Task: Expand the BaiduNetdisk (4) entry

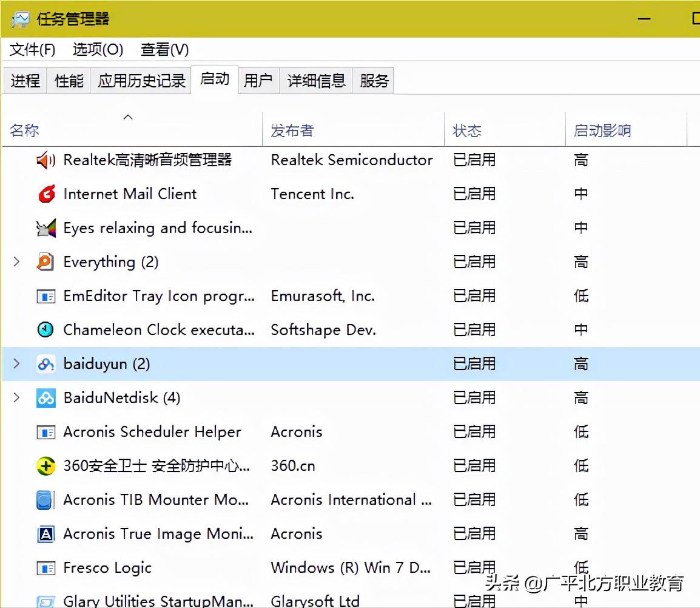Action: coord(14,398)
